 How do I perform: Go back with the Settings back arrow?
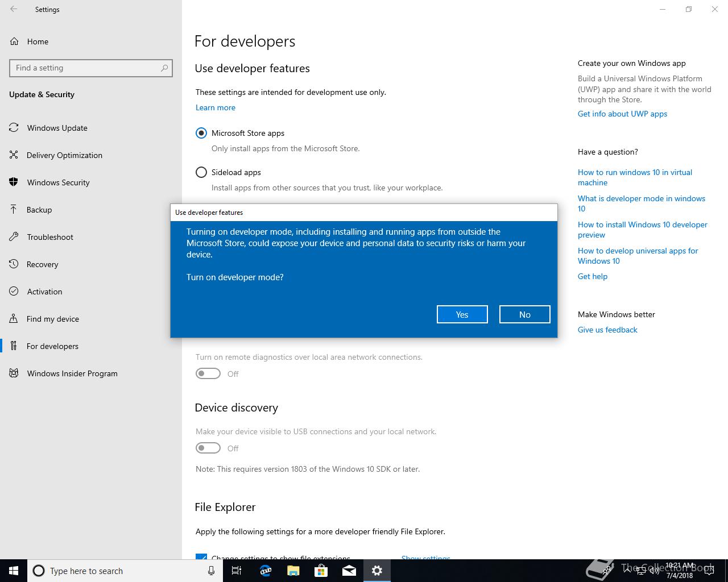[14, 9]
